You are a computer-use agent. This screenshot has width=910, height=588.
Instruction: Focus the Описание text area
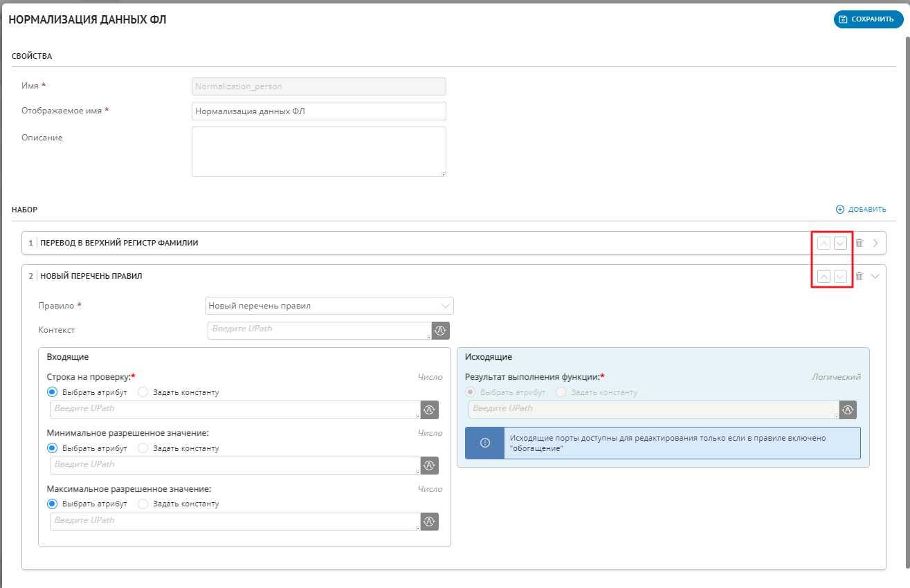[x=318, y=151]
